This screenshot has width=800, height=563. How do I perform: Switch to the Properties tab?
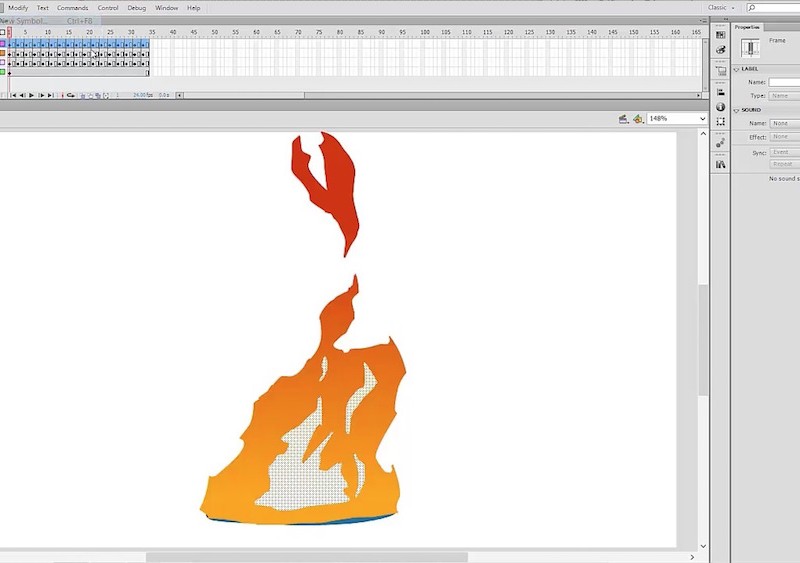pos(748,27)
